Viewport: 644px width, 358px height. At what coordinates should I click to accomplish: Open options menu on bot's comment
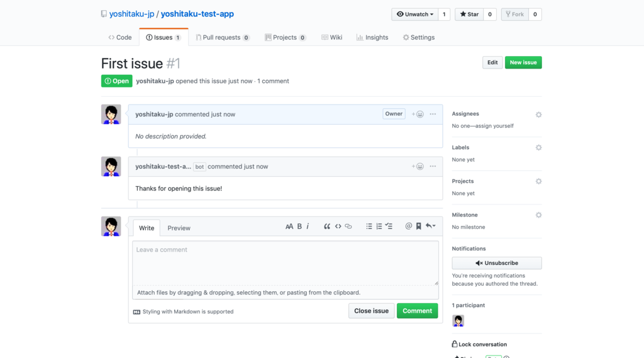(433, 167)
